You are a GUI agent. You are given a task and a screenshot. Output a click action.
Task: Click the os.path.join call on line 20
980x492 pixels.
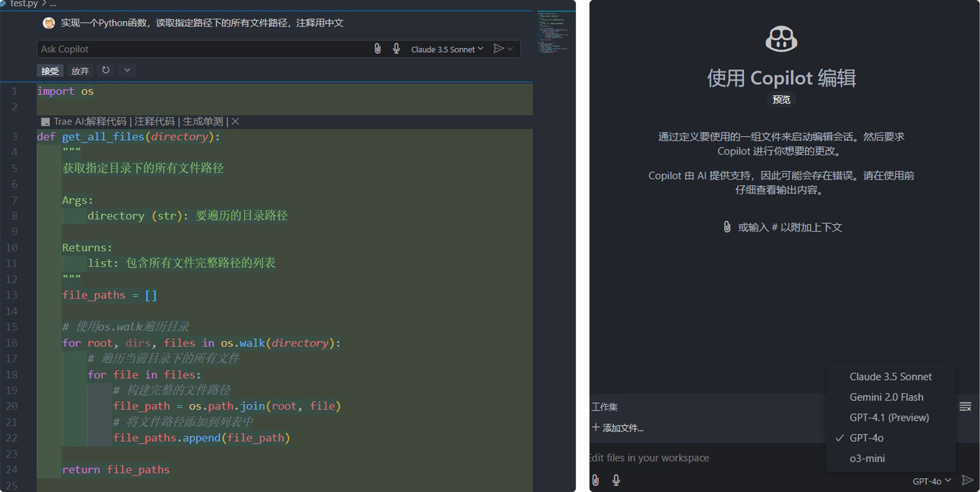coord(265,406)
